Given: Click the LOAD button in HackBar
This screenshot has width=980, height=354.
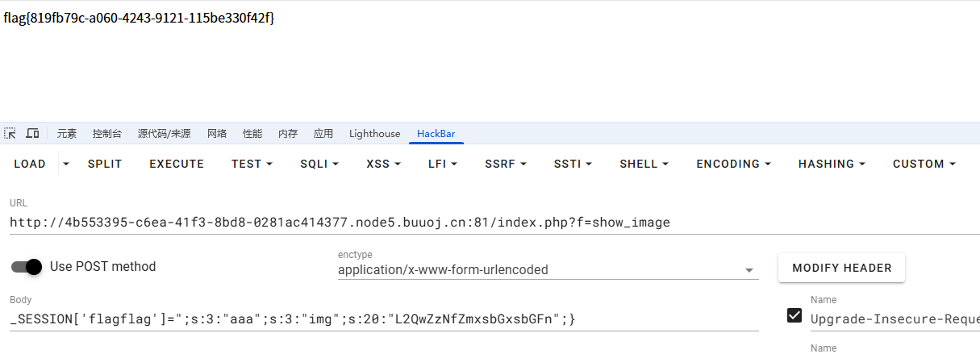Looking at the screenshot, I should (x=30, y=164).
